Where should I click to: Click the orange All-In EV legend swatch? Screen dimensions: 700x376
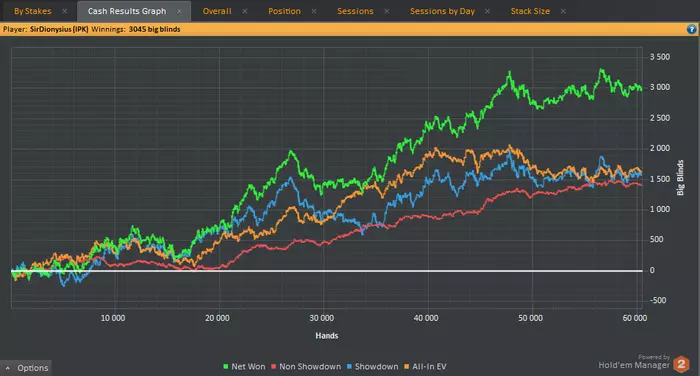[407, 367]
